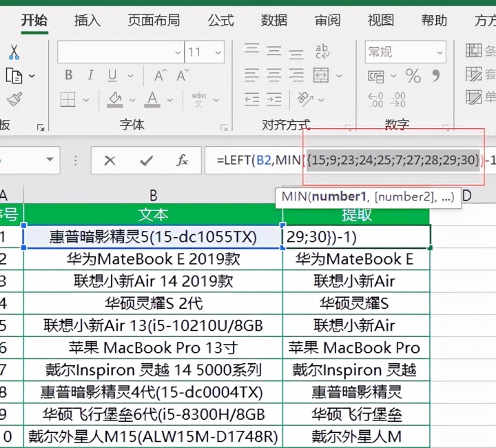Open clipboard pane dialog launcher
Screen dimensions: 496x448
pos(41,128)
